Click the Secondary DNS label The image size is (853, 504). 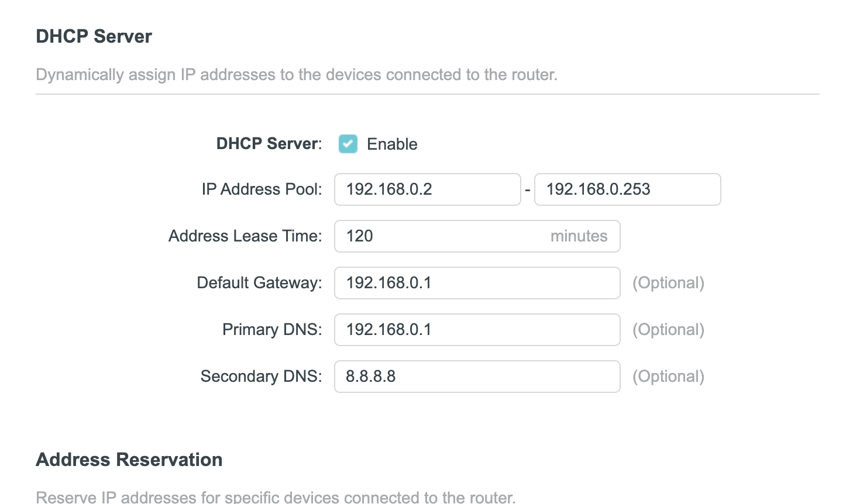pos(260,377)
